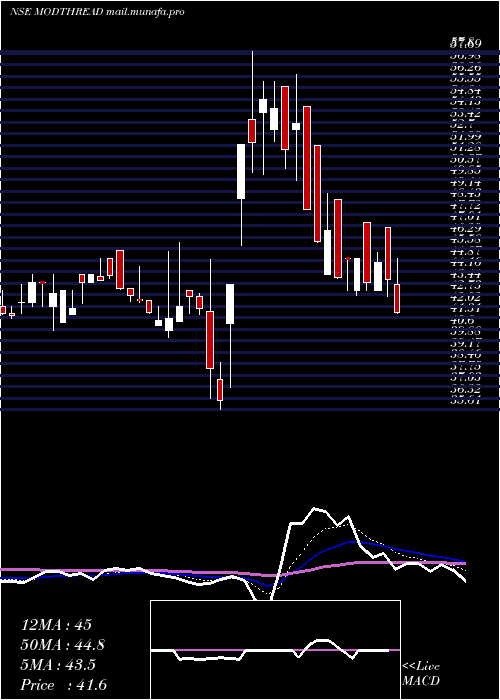Click the 40.6 price axis label
The width and height of the screenshot is (500, 700).
tap(462, 321)
